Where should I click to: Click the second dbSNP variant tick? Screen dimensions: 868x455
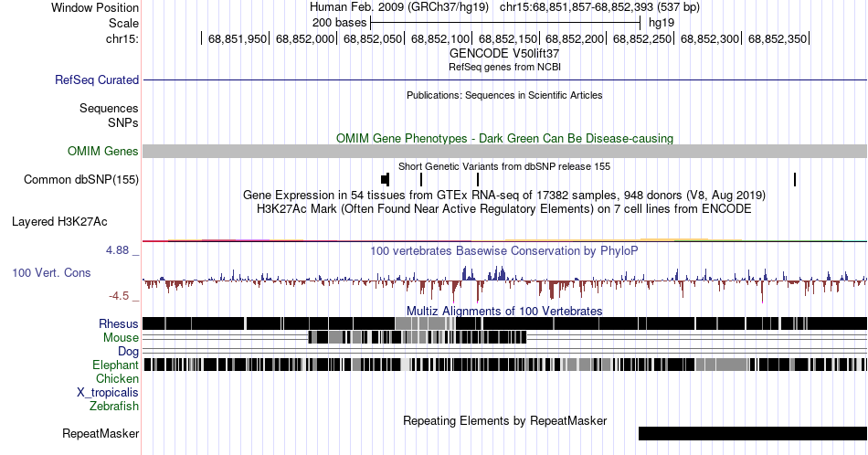[x=421, y=179]
